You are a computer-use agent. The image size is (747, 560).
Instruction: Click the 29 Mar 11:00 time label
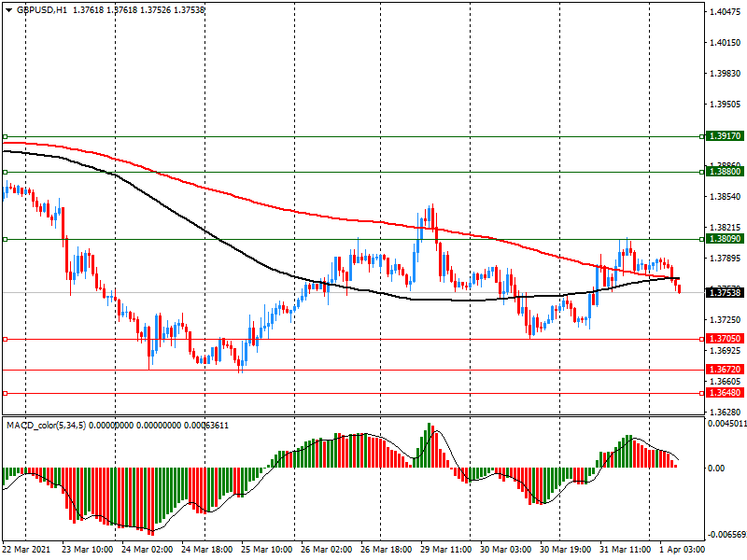[446, 551]
